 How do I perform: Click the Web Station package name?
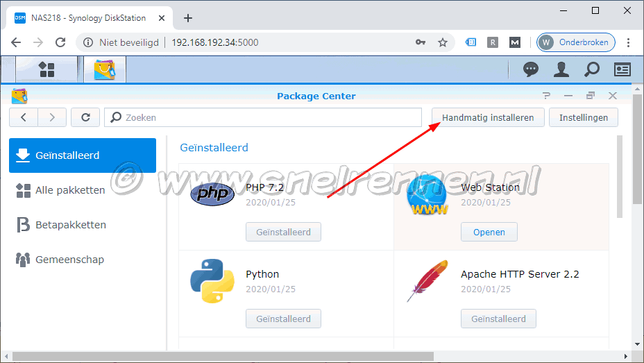[x=490, y=187]
